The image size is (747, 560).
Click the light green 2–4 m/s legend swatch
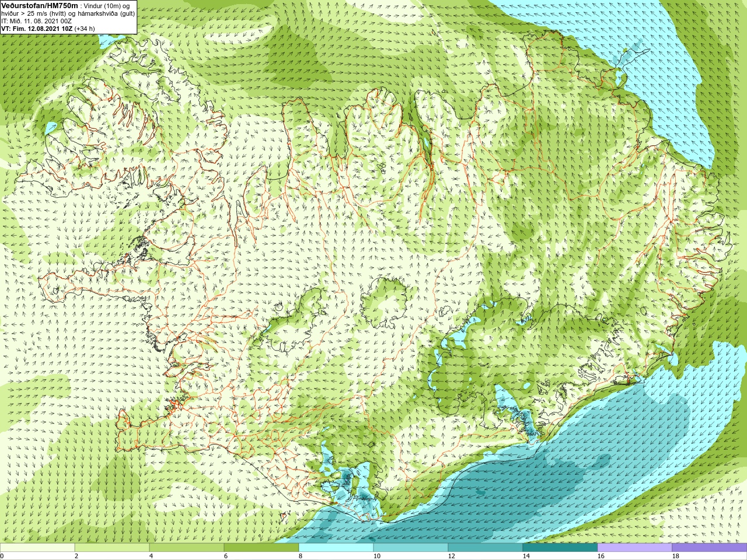tap(112, 548)
